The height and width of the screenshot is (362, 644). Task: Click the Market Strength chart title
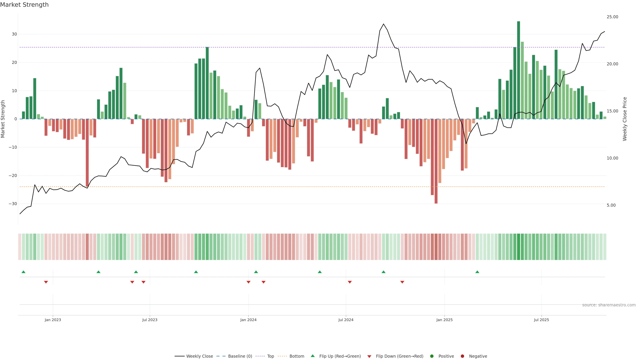click(24, 5)
